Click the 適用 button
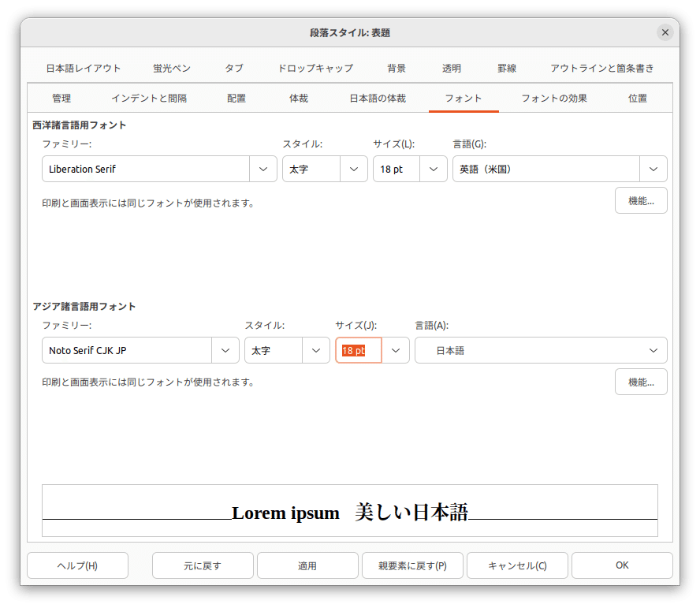Screen dimensions: 700x608 307,565
